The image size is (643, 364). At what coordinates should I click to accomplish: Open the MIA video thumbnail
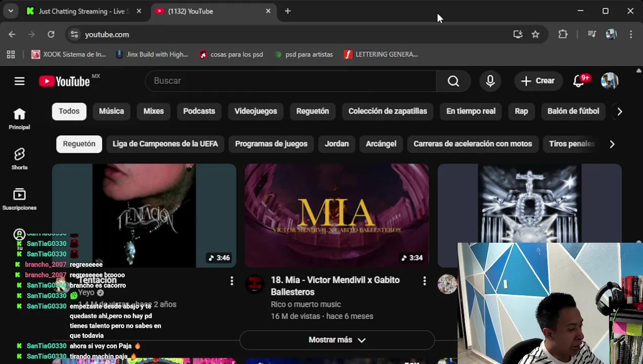[337, 215]
